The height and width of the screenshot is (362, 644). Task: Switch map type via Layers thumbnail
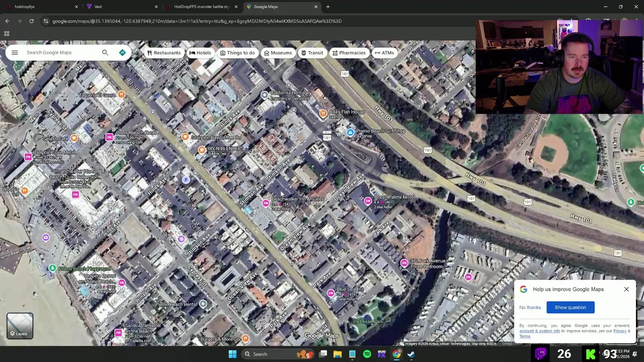click(x=20, y=326)
